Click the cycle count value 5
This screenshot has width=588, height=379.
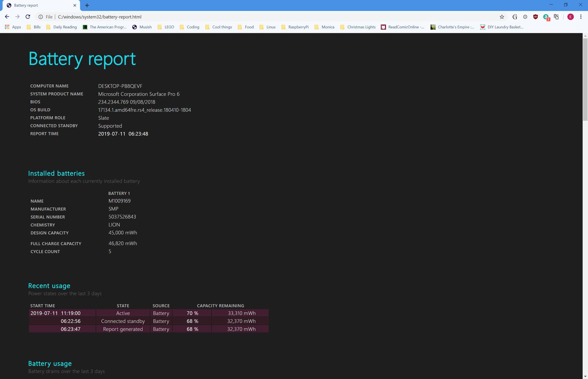(110, 251)
